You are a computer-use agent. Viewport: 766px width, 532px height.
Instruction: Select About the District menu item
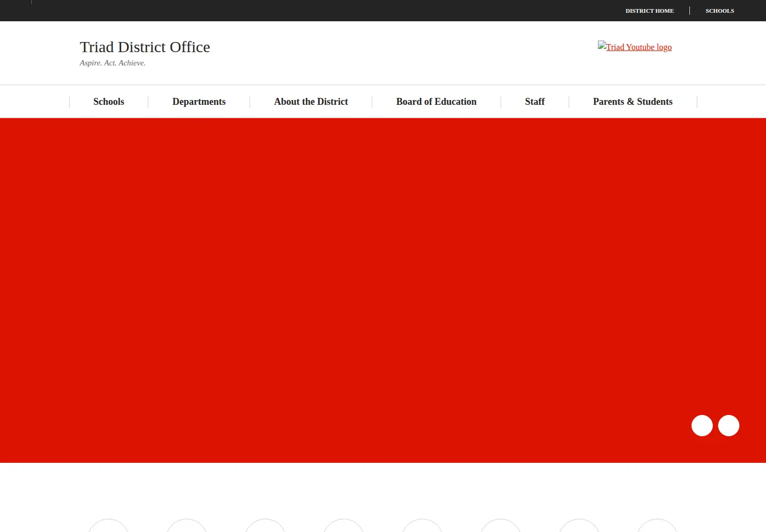311,102
